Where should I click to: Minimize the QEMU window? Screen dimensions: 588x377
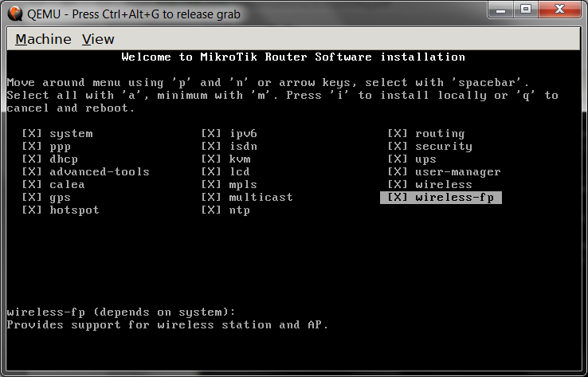tap(500, 10)
